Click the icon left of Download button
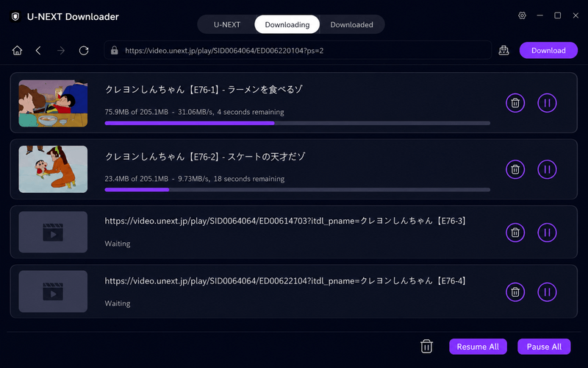588x368 pixels. coord(503,50)
